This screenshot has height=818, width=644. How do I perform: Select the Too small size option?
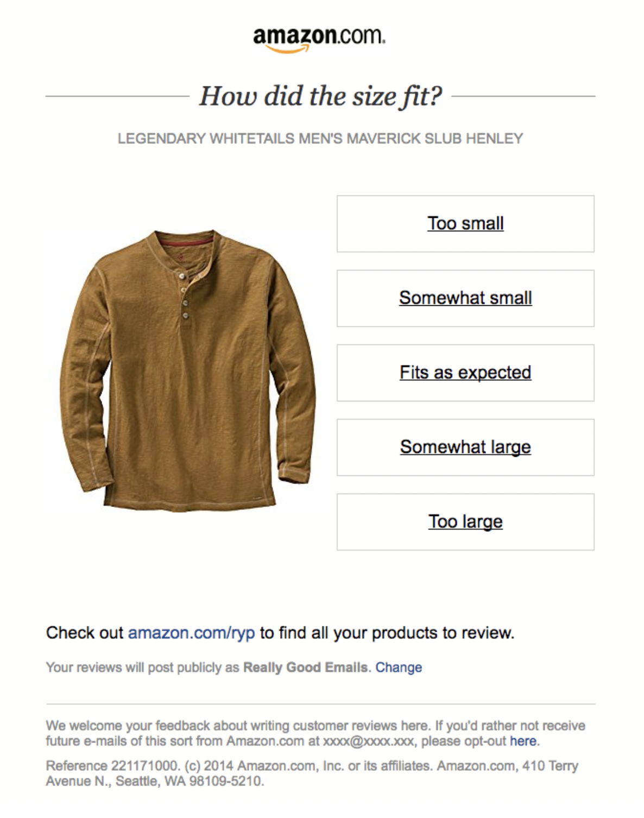[465, 224]
